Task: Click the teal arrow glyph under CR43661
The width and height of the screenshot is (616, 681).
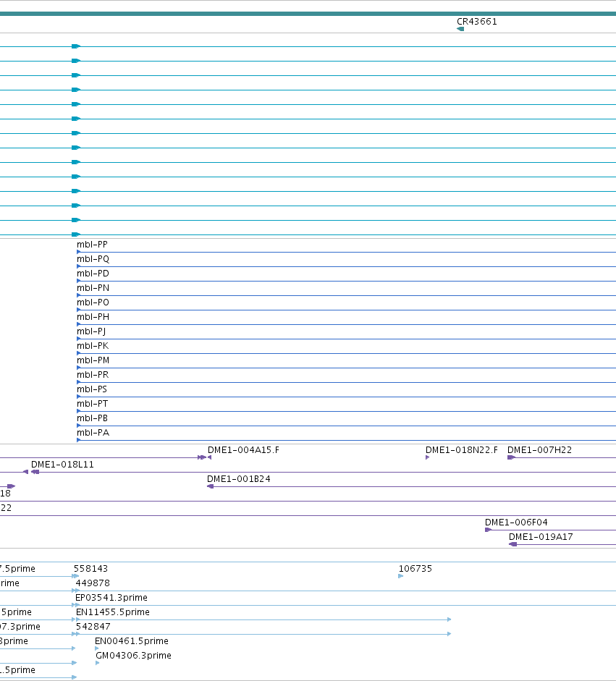Action: coord(460,29)
